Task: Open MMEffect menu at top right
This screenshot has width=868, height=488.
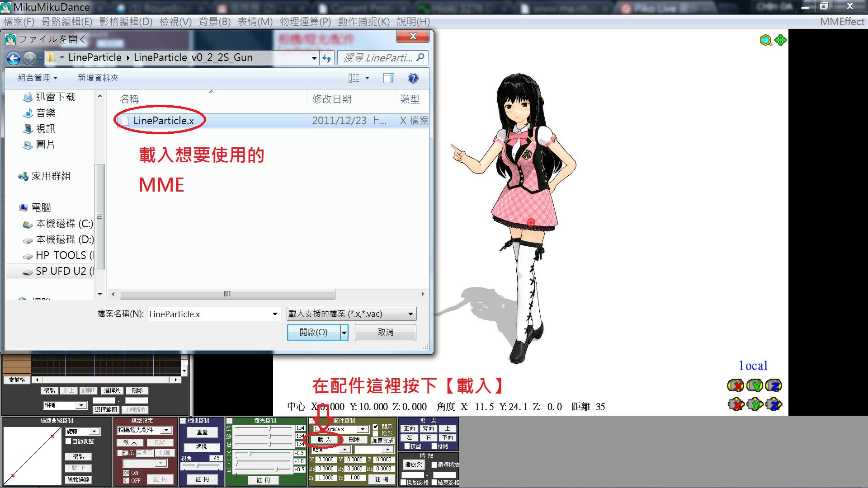Action: (x=842, y=22)
